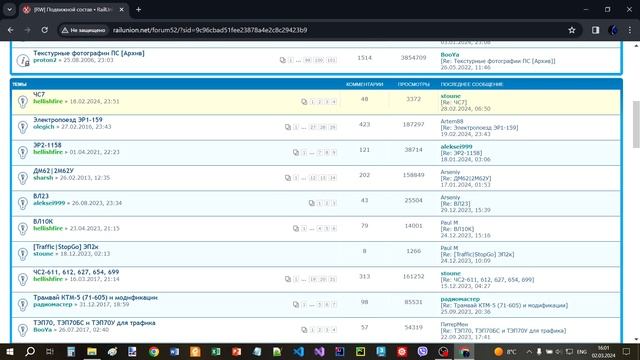Open Excel from the taskbar
Viewport: 640px width, 360px height.
(x=216, y=351)
